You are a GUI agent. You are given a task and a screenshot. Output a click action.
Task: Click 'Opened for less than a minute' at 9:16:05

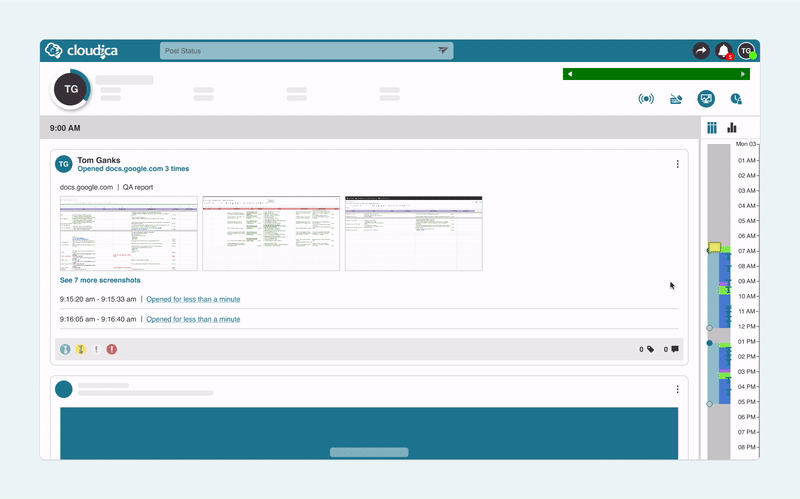[x=193, y=319]
